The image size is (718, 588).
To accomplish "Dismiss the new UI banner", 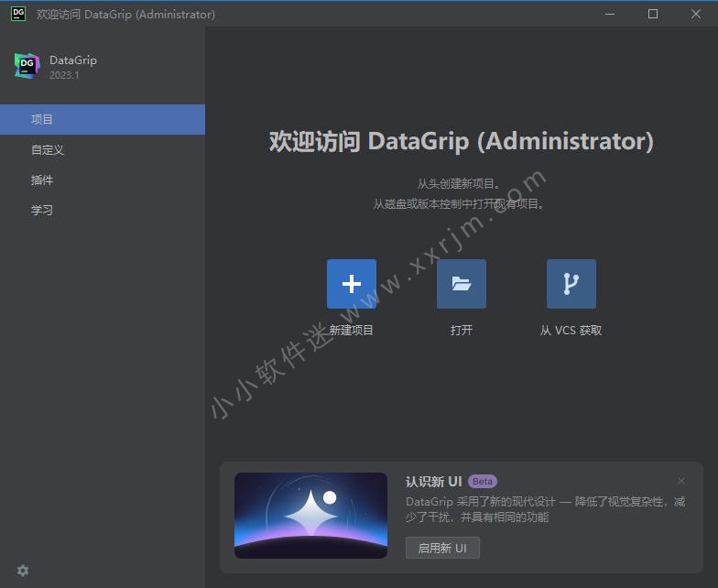I will pos(681,480).
